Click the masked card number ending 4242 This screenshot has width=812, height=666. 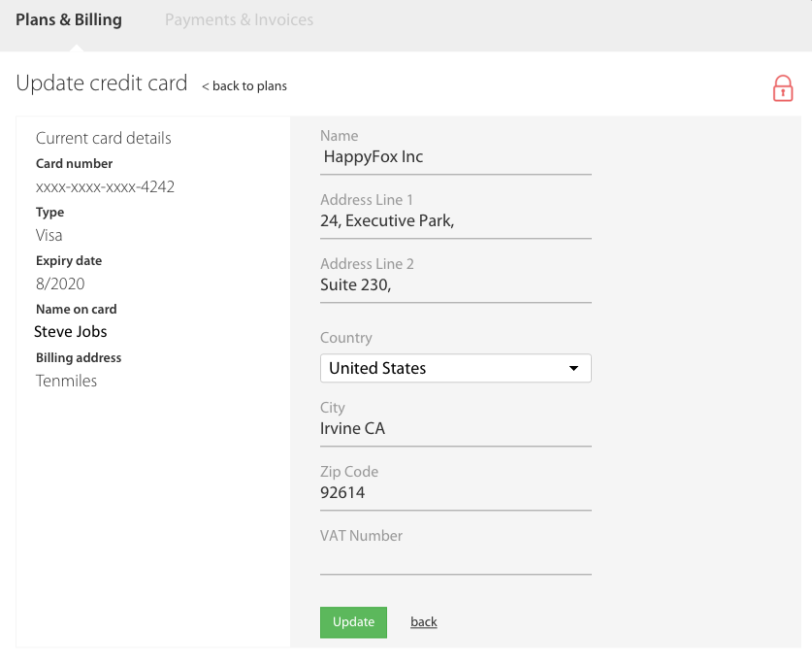(x=105, y=186)
